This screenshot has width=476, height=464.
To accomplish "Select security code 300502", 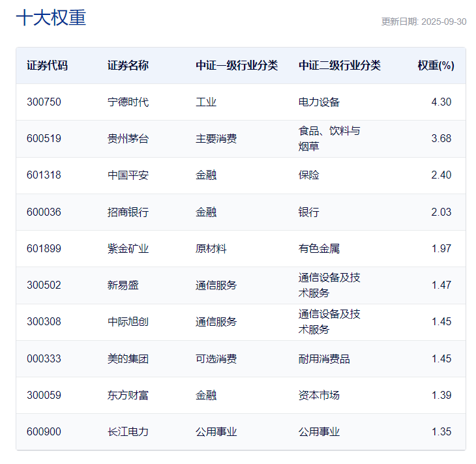I will click(44, 285).
